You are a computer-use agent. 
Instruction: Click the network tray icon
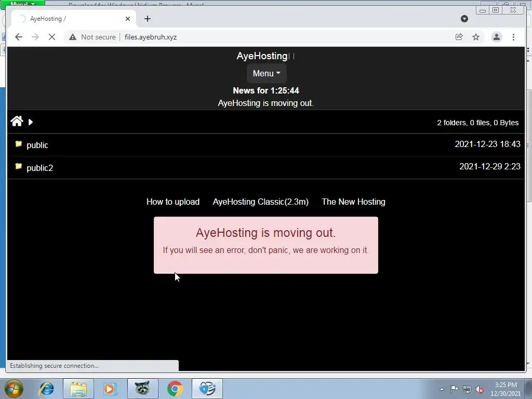click(x=467, y=389)
